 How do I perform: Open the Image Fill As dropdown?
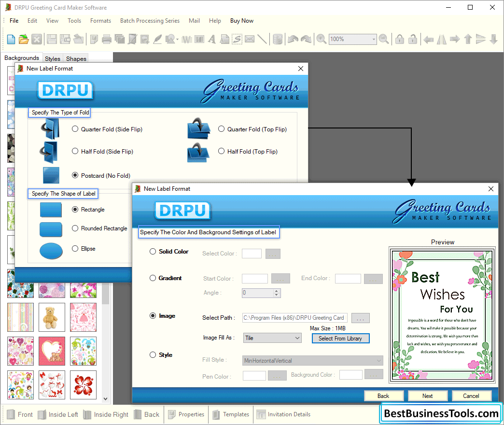[x=272, y=338]
